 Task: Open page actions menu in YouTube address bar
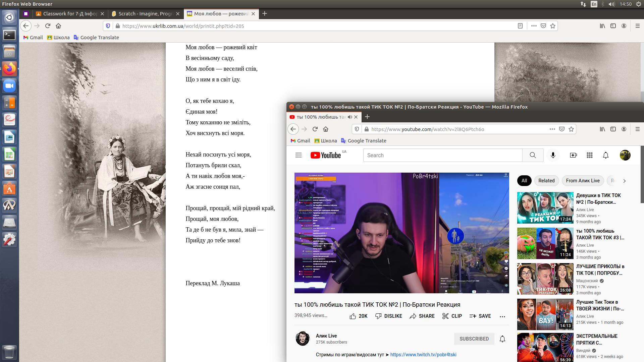[x=552, y=129]
